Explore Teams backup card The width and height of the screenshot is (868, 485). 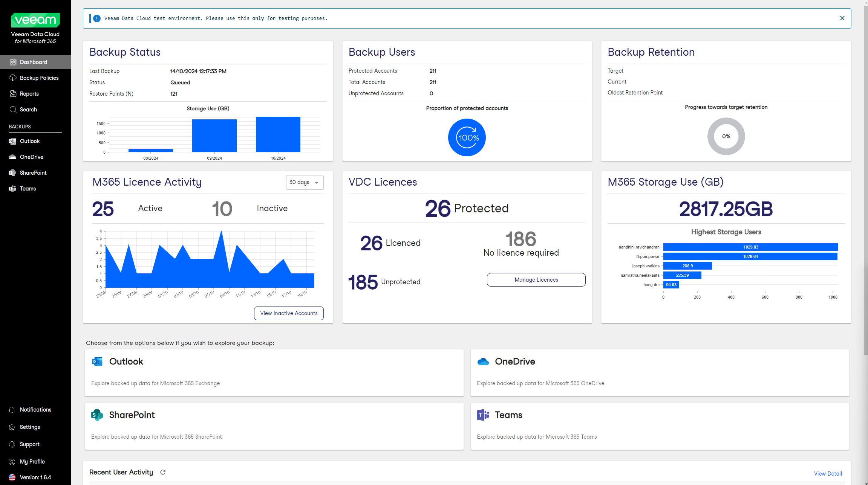coord(660,426)
